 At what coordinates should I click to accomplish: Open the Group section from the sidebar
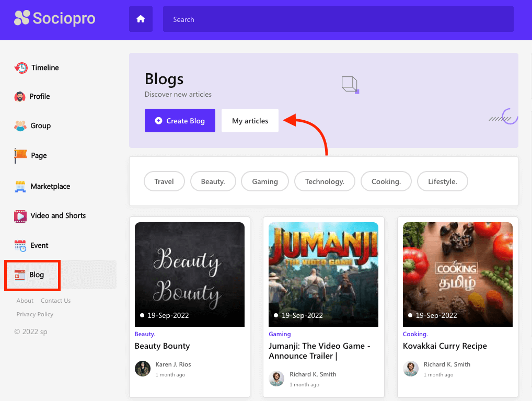coord(19,125)
